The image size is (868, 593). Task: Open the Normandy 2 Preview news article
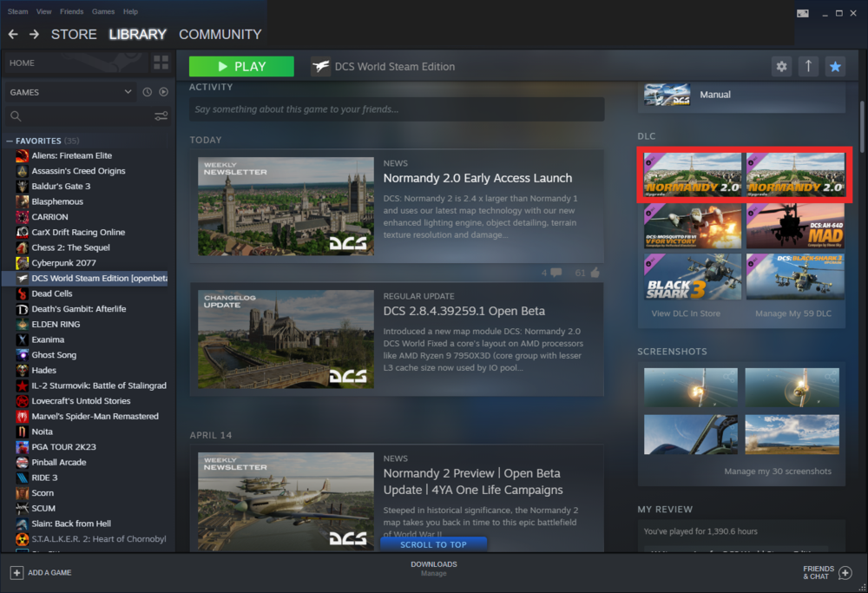coord(473,481)
